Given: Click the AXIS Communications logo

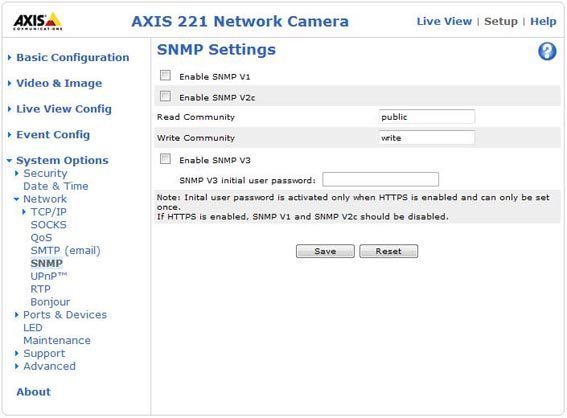Looking at the screenshot, I should coord(38,21).
